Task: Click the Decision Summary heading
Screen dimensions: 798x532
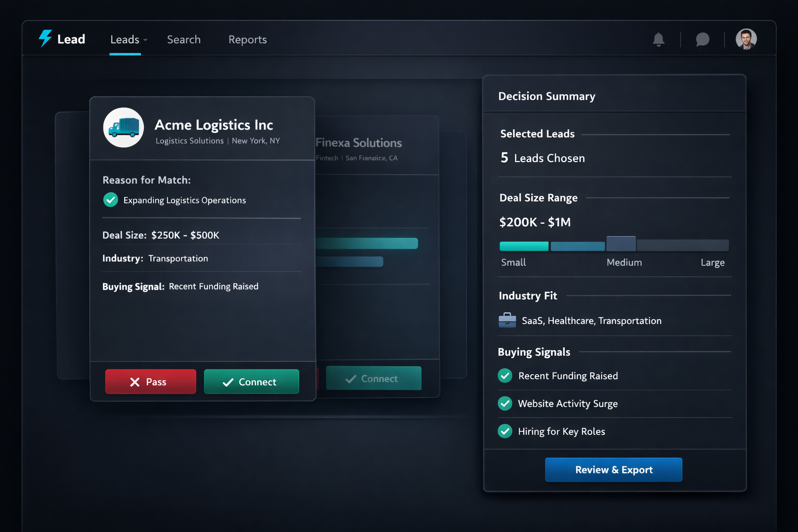Action: (547, 96)
